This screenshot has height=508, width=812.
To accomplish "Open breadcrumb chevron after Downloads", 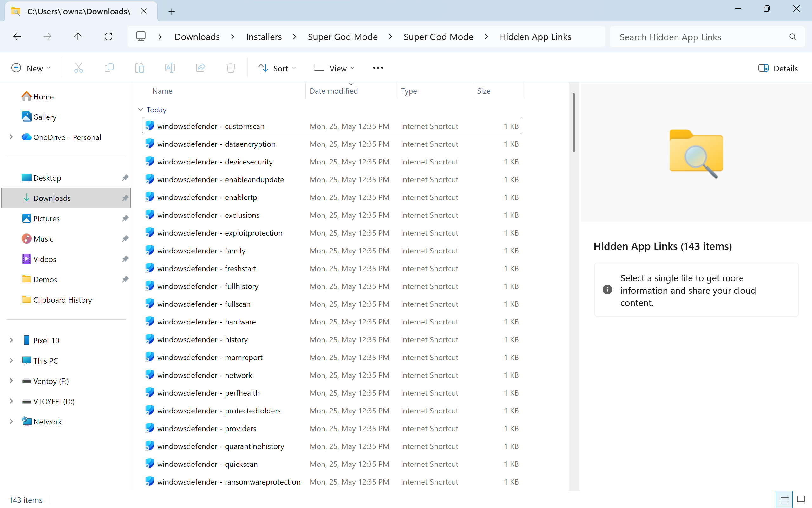I will pos(233,37).
